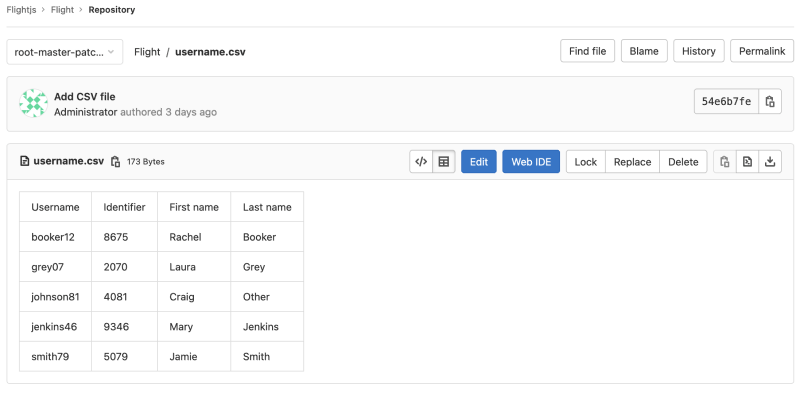The width and height of the screenshot is (800, 393).
Task: Open raw file icon
Action: (x=747, y=162)
